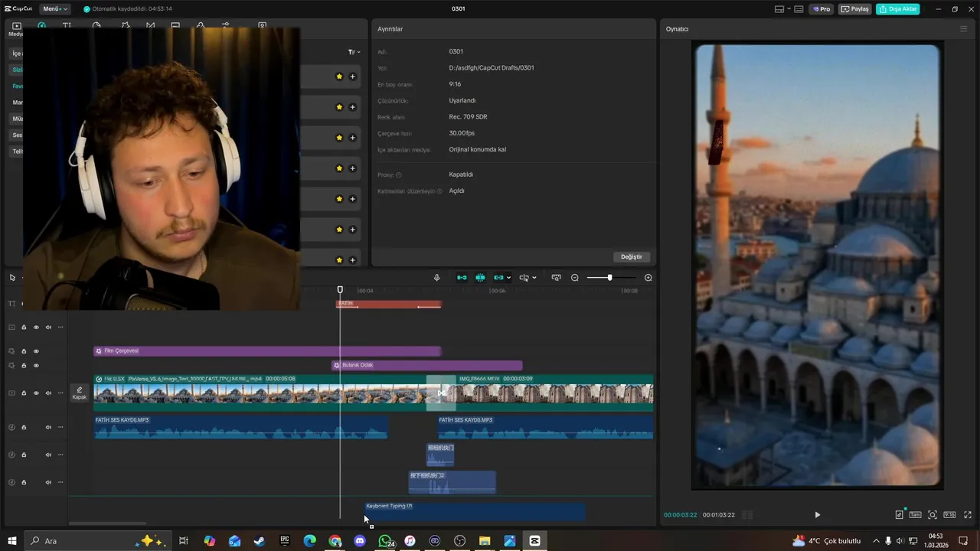This screenshot has width=980, height=551.
Task: Click the text track type icon
Action: [x=11, y=304]
